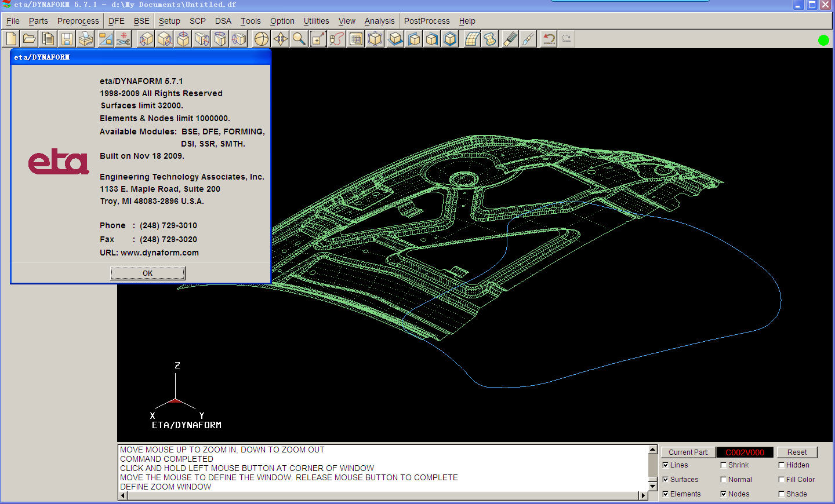
Task: Click the part on/off triangle icon
Action: tap(105, 39)
